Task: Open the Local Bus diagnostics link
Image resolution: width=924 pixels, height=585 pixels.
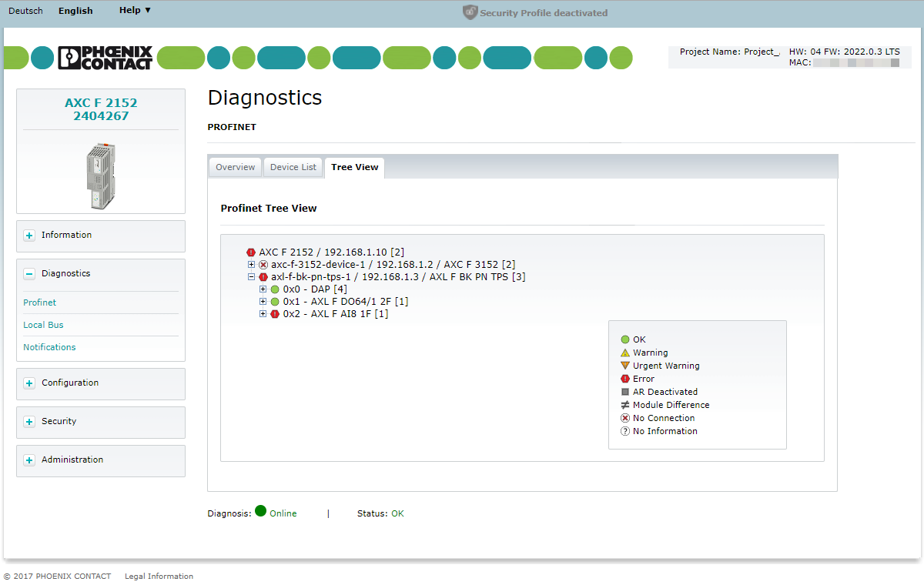Action: [x=43, y=325]
